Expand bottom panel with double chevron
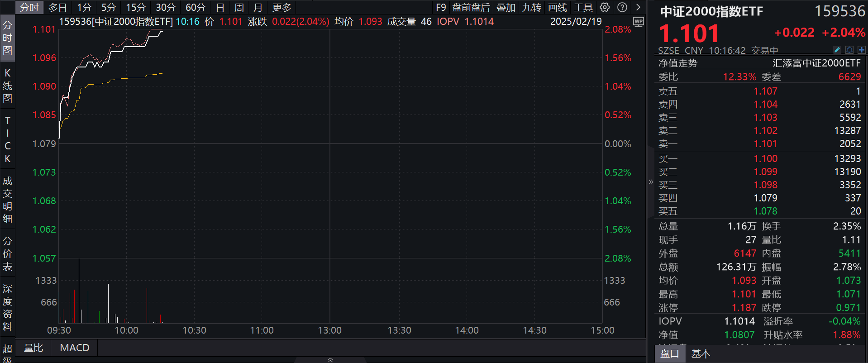Viewport: 868px width, 363px height. [330, 360]
